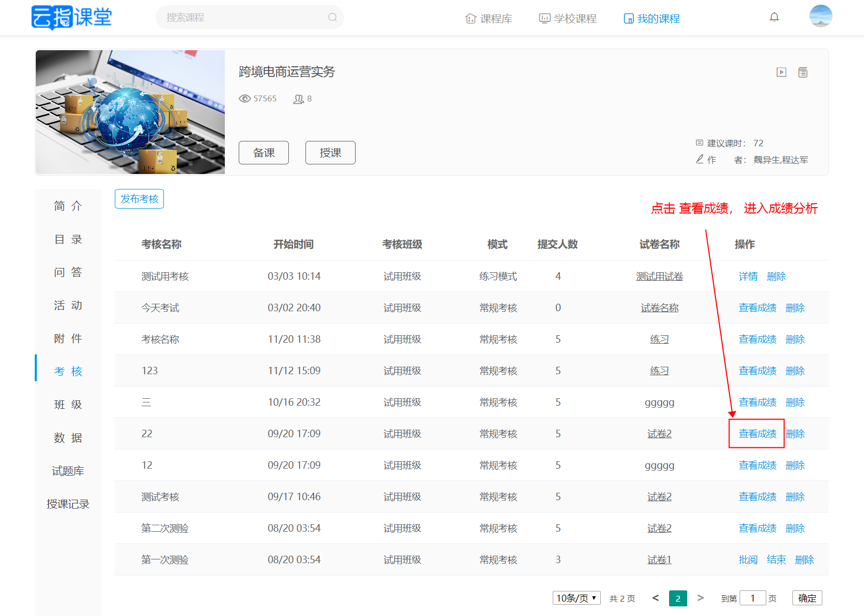Click the course cover thumbnail
Viewport: 864px width, 616px height.
click(130, 112)
